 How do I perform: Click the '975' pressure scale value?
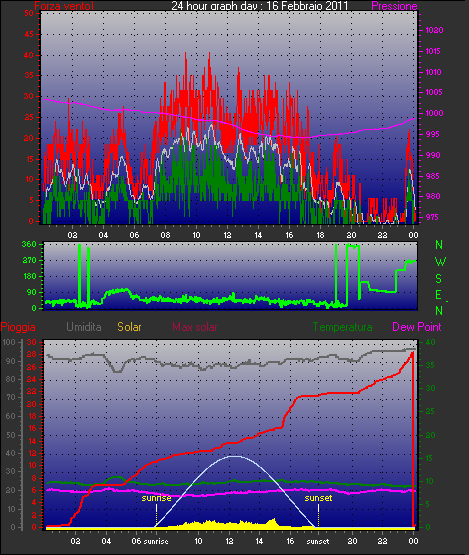[431, 217]
